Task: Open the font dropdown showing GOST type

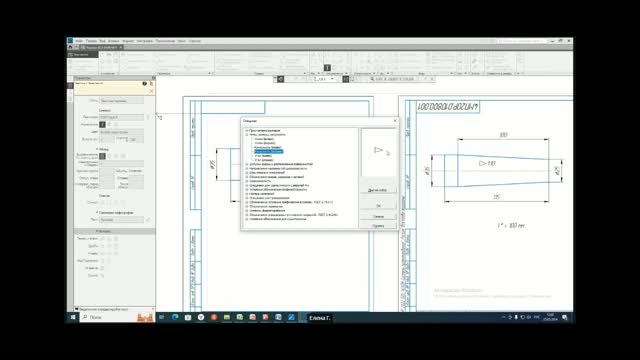Action: (122, 117)
